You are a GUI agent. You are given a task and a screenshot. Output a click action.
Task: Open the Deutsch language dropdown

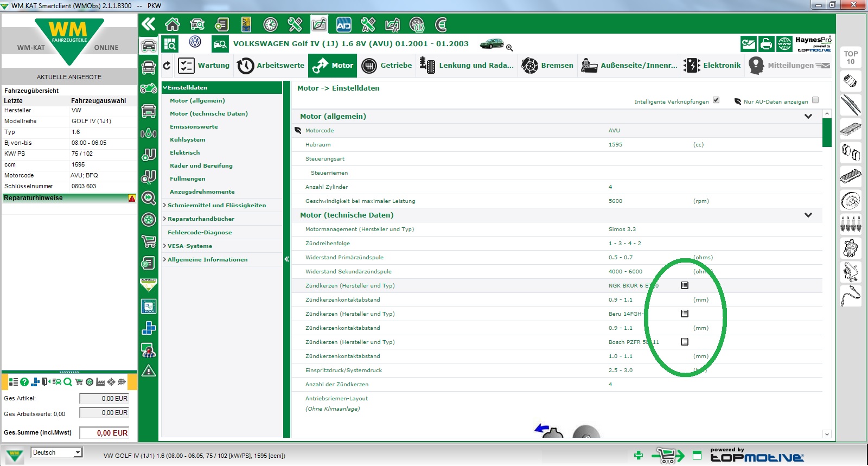tap(56, 452)
